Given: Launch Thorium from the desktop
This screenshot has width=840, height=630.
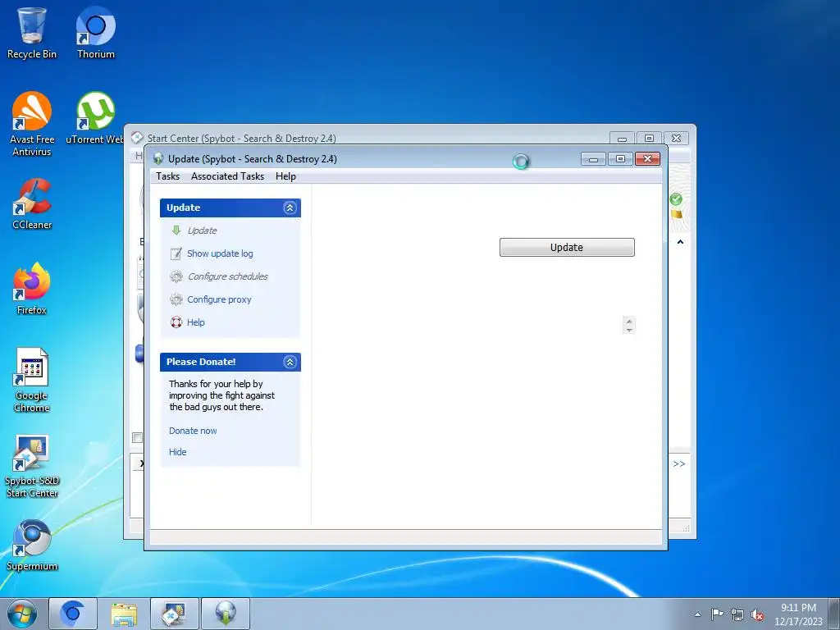Looking at the screenshot, I should [95, 33].
